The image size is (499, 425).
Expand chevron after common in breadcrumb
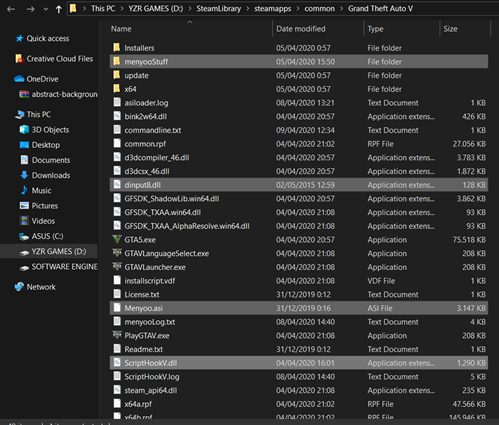[341, 9]
